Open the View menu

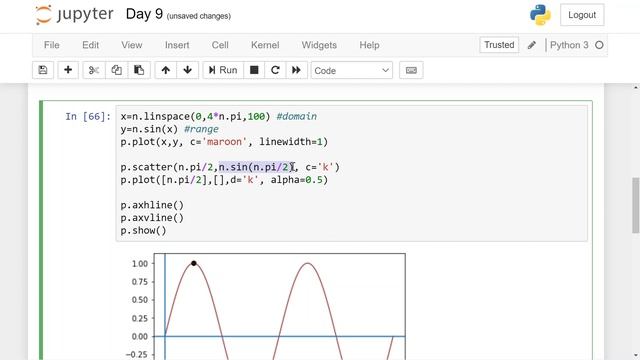(x=131, y=45)
